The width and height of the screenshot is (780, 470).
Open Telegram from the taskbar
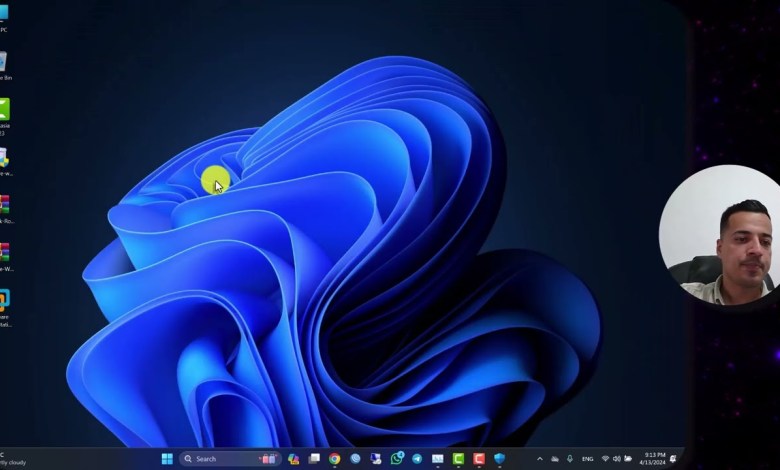417,459
